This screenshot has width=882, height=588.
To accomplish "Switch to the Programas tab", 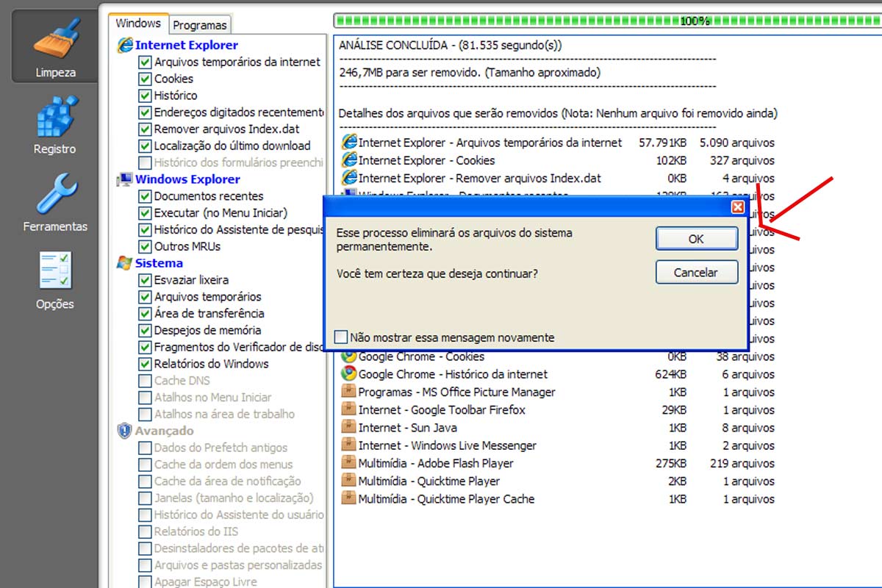I will point(201,24).
